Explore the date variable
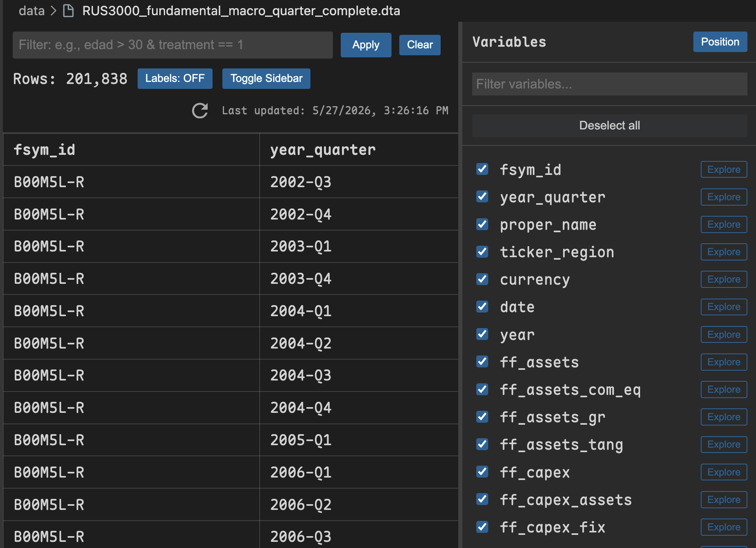The width and height of the screenshot is (756, 548). pos(724,307)
